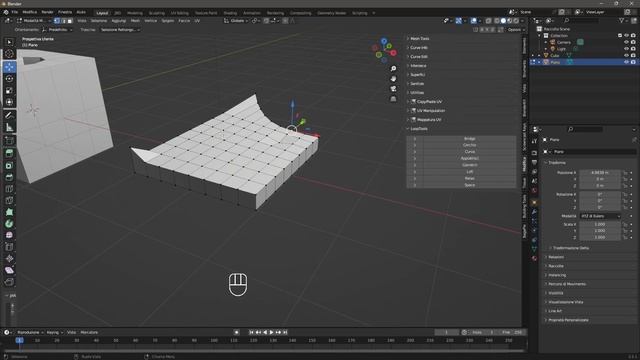Hide Light with its eye icon
Image resolution: width=640 pixels, height=360 pixels.
tap(626, 49)
